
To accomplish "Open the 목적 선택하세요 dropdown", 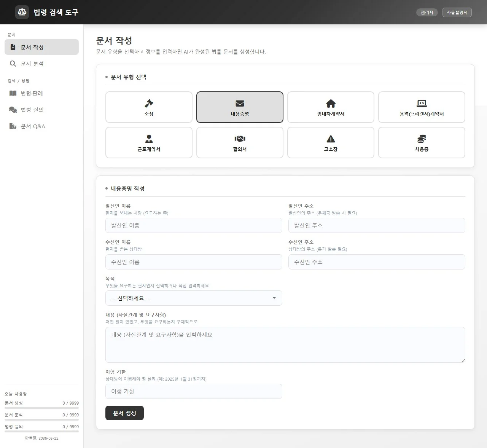I will 194,298.
